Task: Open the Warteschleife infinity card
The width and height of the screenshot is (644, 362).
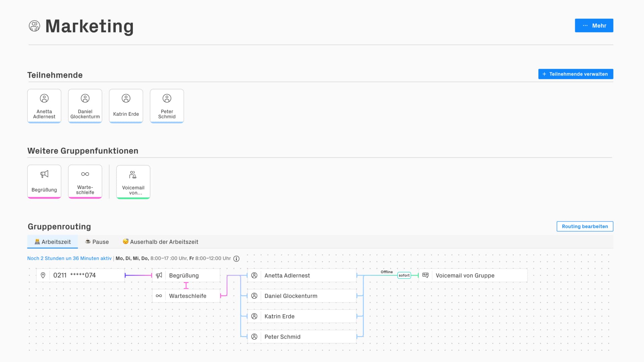Action: 85,182
